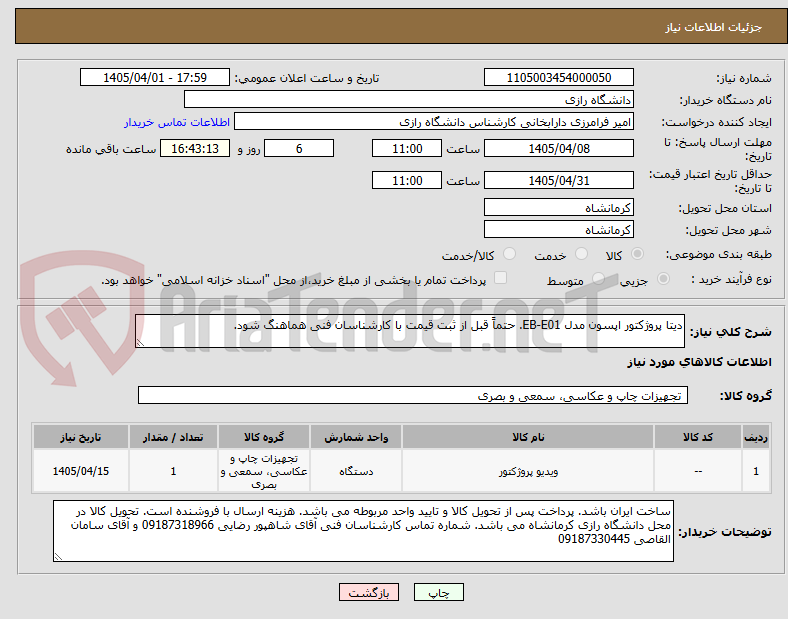This screenshot has height=619, width=788.
Task: Click the ساعت باقی مانده label
Action: [x=111, y=149]
